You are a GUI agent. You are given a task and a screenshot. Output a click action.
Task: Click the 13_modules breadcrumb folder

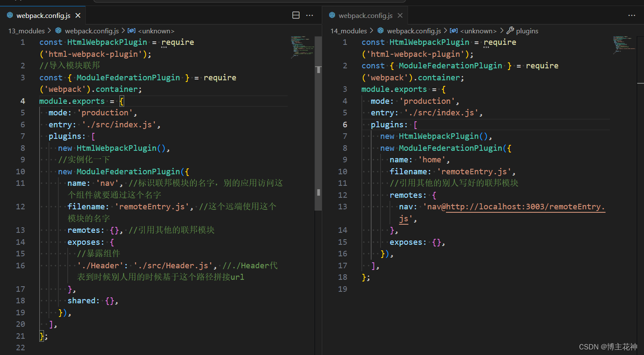(26, 31)
